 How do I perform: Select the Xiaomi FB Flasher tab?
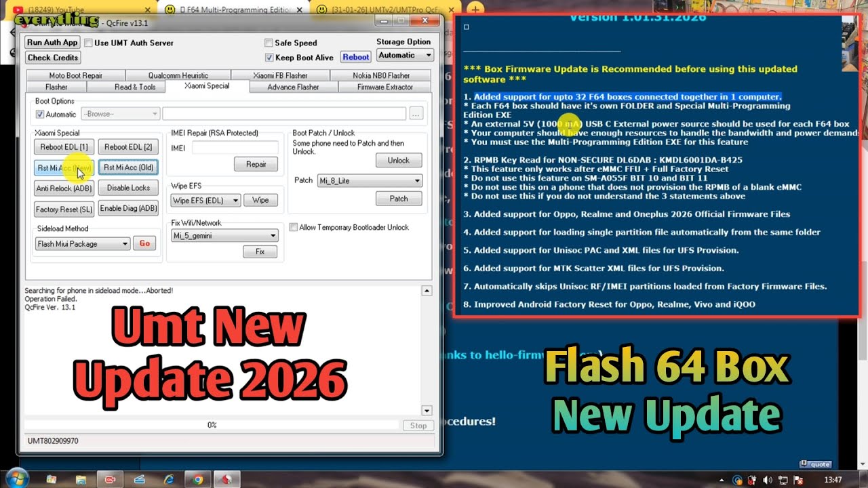pos(280,75)
